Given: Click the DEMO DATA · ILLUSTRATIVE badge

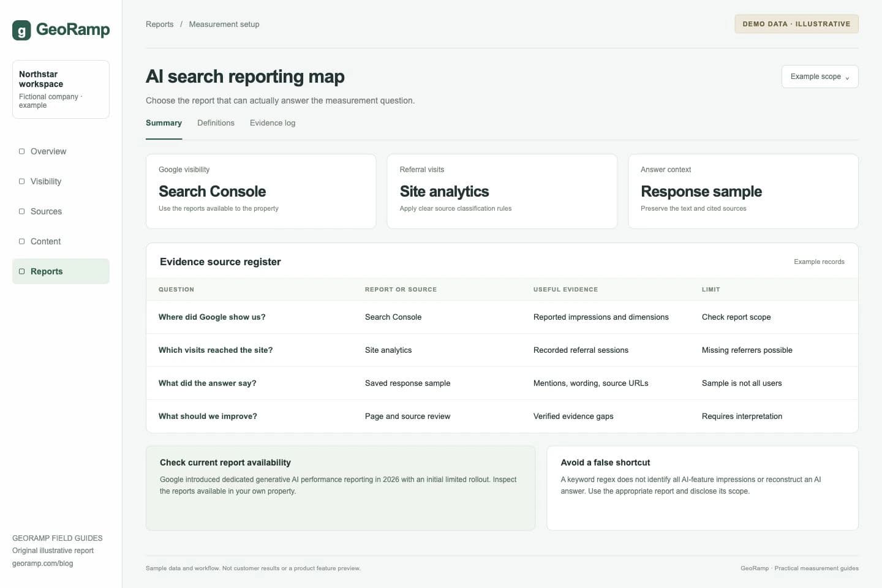Looking at the screenshot, I should point(796,24).
